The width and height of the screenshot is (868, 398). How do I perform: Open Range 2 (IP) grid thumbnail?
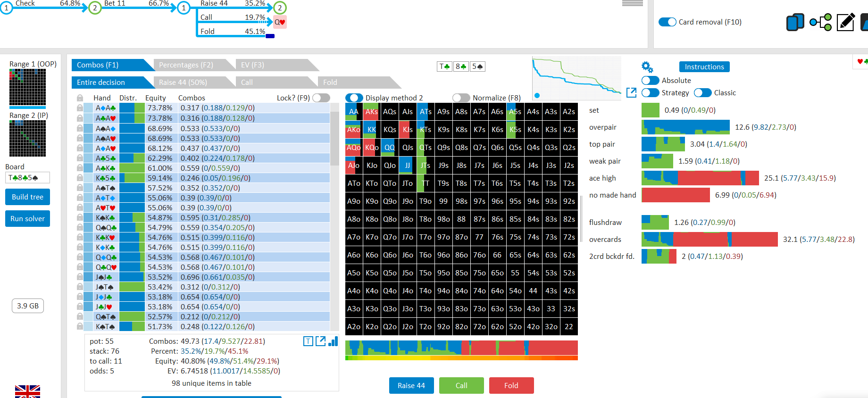tap(27, 138)
